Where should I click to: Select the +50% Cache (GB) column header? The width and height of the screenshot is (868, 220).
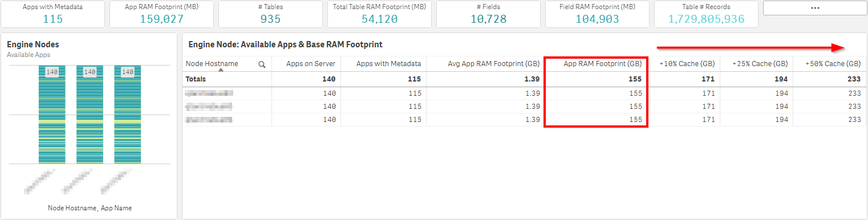(833, 64)
